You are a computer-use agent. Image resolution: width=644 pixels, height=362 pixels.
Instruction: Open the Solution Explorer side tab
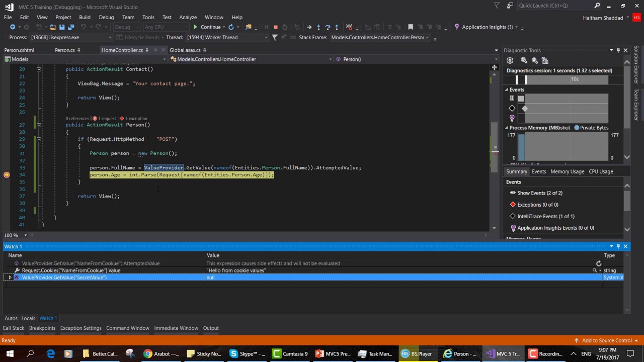pos(636,65)
